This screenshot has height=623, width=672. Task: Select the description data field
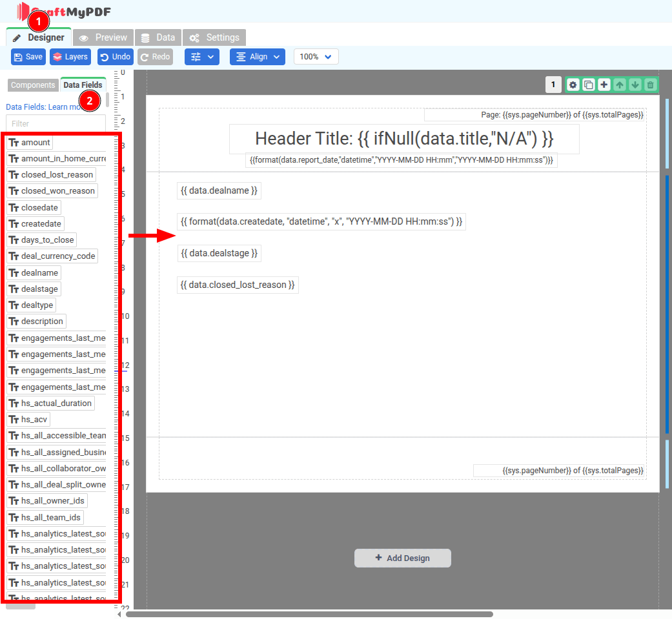click(36, 322)
